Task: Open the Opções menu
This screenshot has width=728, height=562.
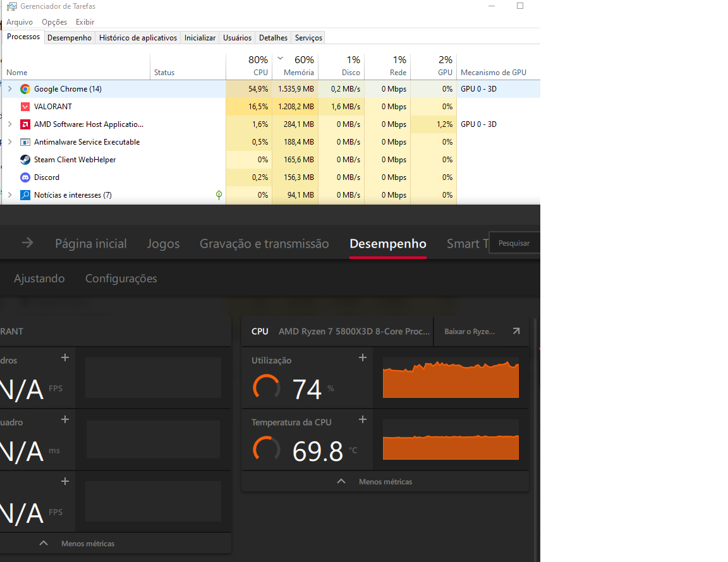Action: [54, 22]
